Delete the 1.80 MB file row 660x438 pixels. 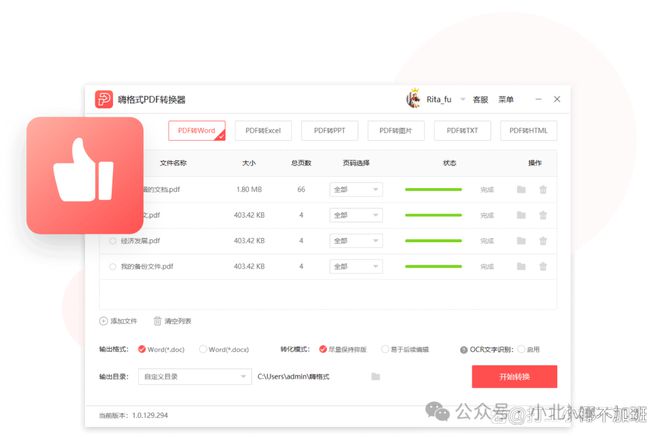[543, 189]
